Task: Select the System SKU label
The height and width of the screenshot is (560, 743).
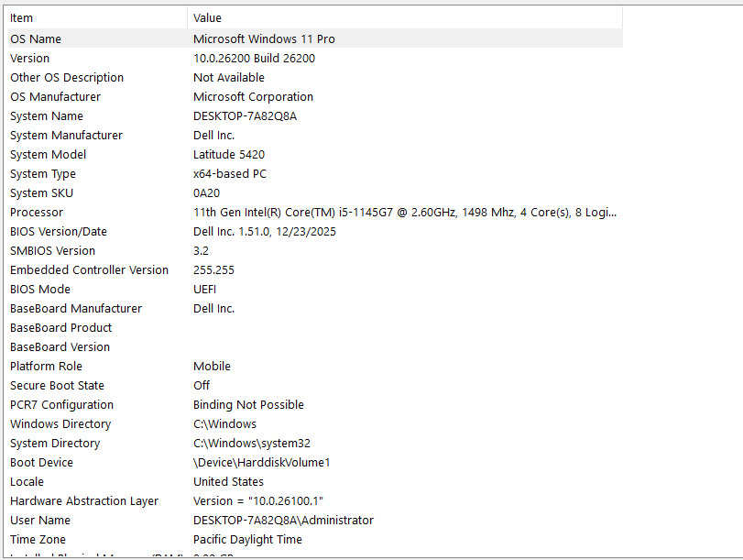Action: click(x=42, y=193)
